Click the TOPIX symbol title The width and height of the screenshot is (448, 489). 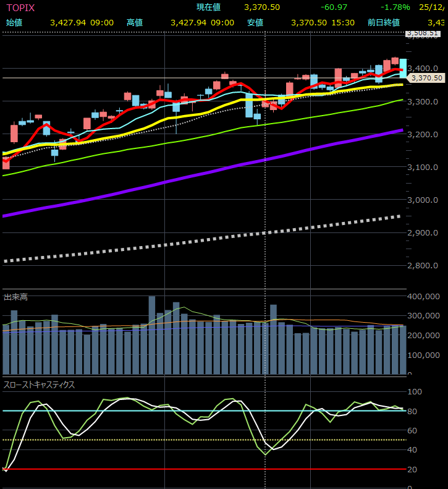tap(20, 7)
